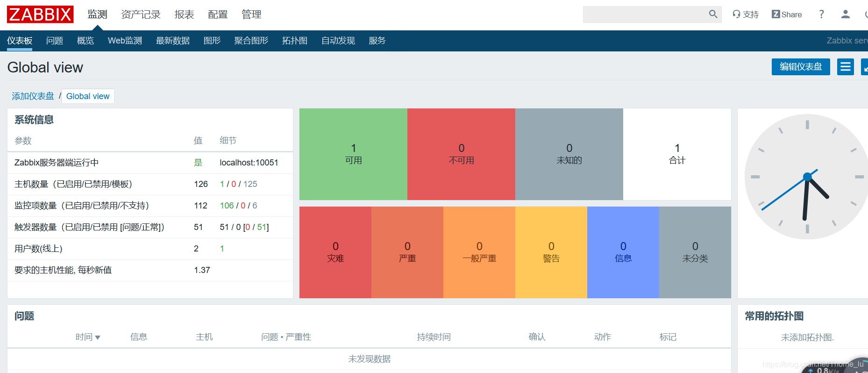Click the 未发现数据 message

pos(369,359)
